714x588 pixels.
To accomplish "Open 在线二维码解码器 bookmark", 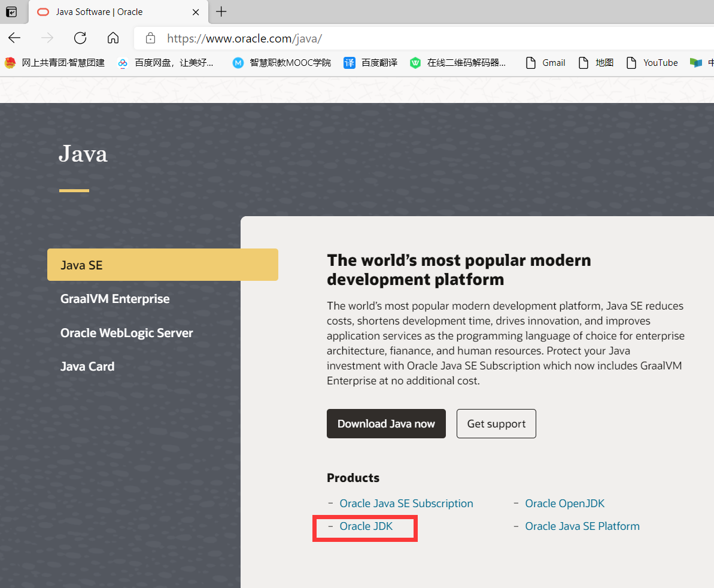I will click(458, 63).
